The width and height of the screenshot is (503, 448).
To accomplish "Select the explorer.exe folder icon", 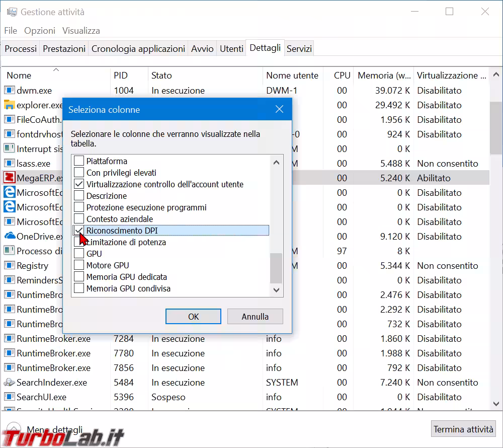I will pyautogui.click(x=9, y=105).
